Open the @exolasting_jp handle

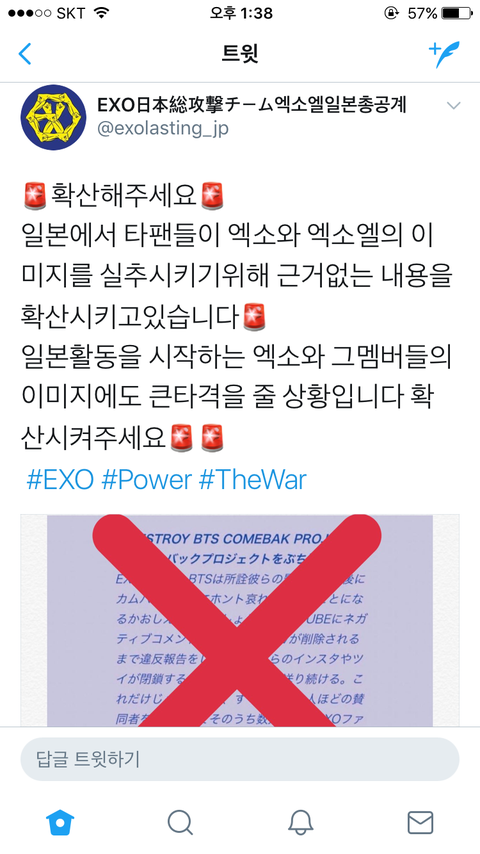[162, 129]
